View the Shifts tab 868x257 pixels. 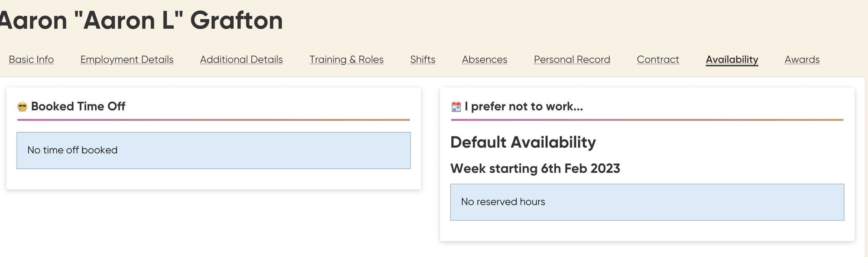point(423,59)
